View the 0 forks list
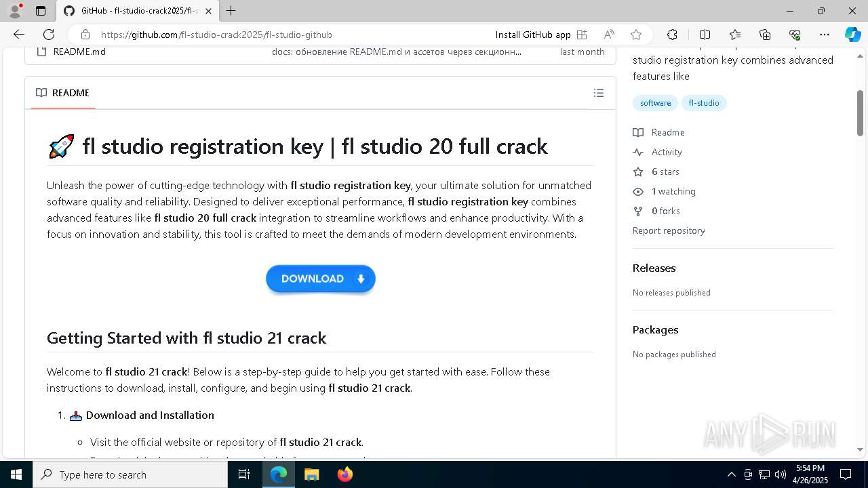The width and height of the screenshot is (868, 488). 656,211
